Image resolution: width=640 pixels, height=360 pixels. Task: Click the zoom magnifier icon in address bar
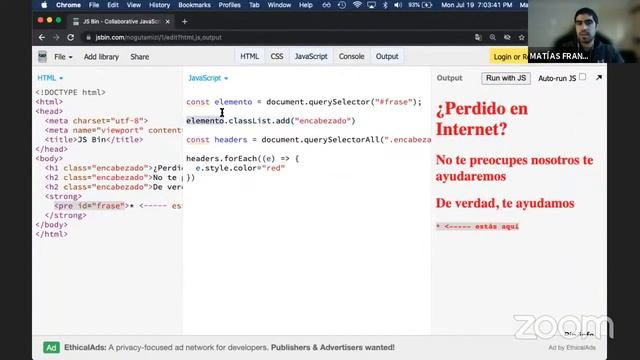(493, 37)
